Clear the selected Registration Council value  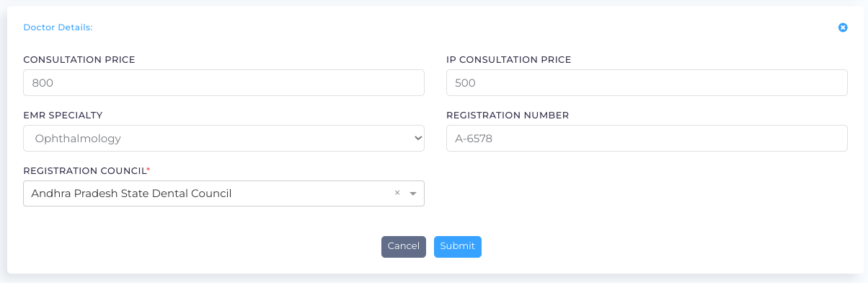coord(397,193)
